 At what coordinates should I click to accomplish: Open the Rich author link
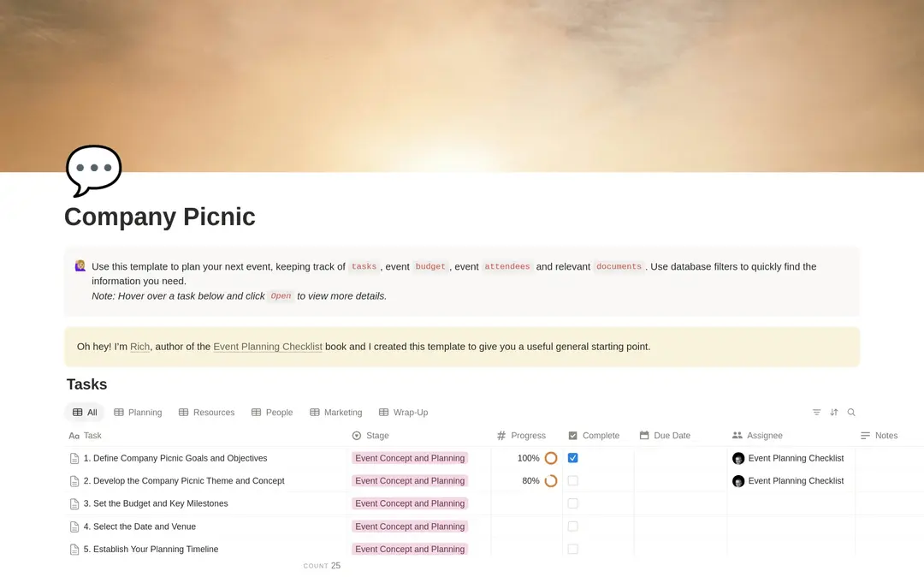click(139, 347)
